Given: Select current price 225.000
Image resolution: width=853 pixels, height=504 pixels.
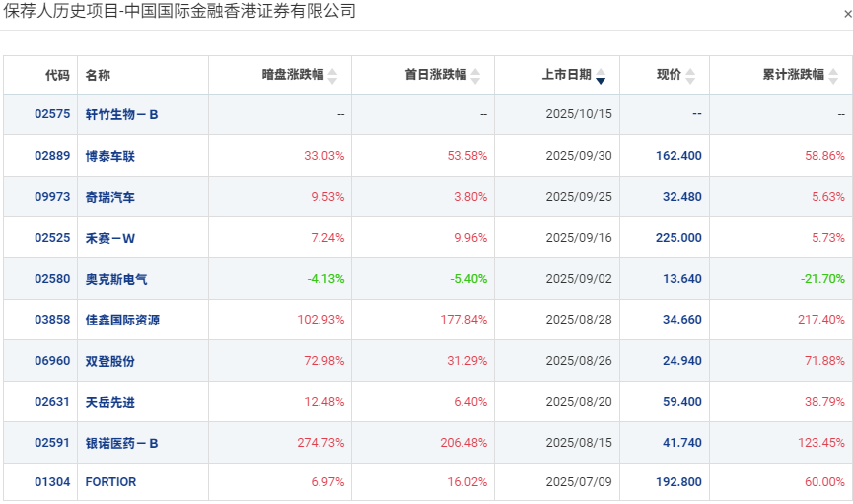Looking at the screenshot, I should [x=678, y=238].
